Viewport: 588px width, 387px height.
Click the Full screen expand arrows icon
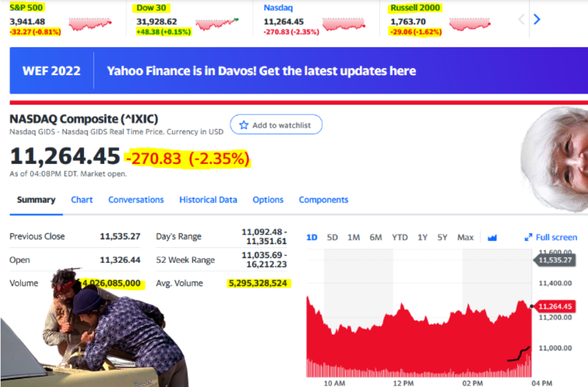point(528,237)
